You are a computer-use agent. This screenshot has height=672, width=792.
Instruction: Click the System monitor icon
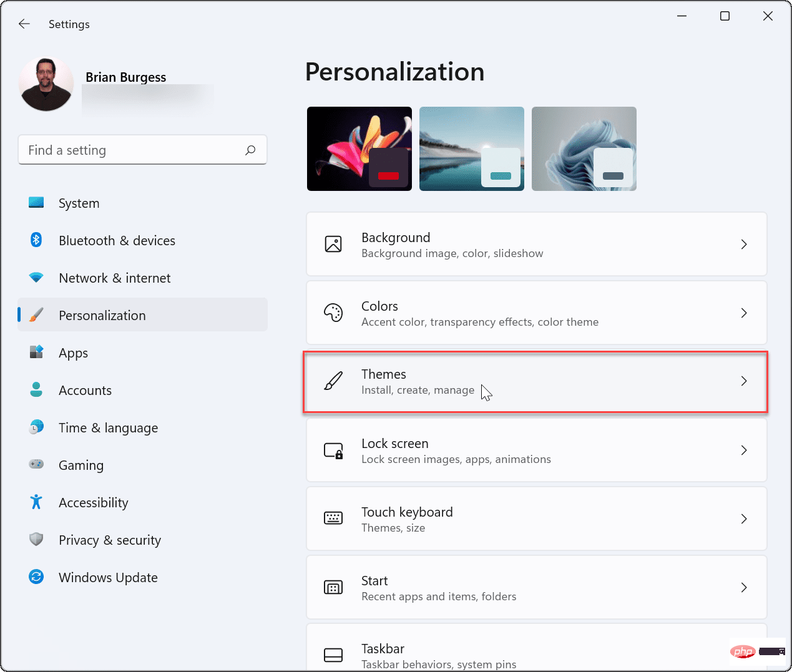(x=36, y=203)
